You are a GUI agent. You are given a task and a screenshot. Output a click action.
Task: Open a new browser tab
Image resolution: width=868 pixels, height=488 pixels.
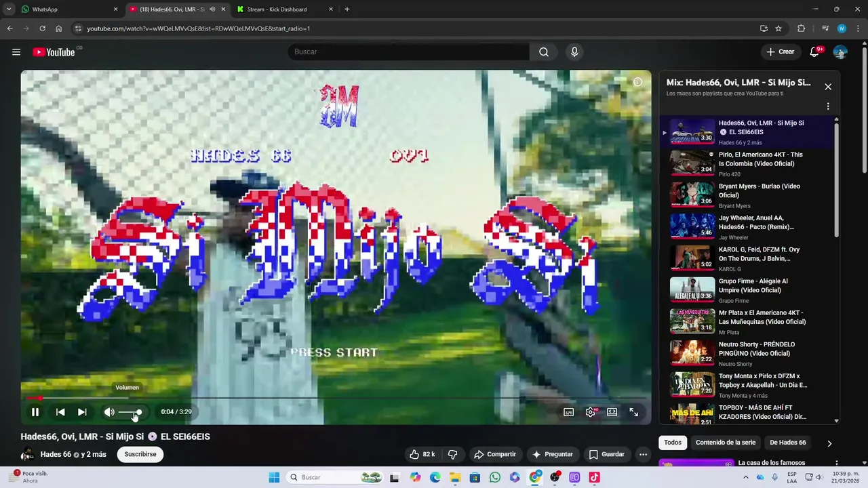point(347,9)
